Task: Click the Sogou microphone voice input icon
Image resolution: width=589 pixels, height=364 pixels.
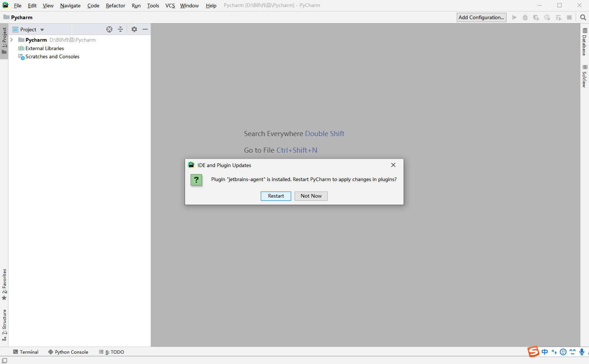Action: tap(582, 352)
